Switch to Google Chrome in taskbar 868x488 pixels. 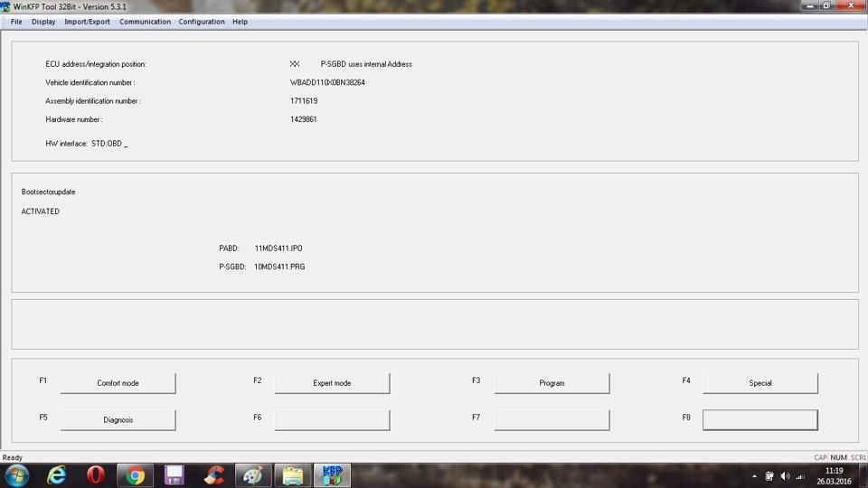(x=136, y=475)
